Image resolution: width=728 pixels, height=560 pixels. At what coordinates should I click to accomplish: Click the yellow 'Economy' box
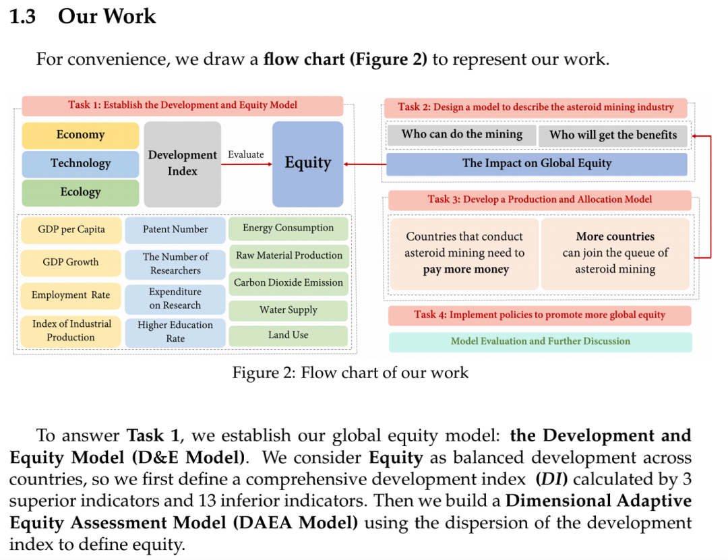tap(80, 135)
